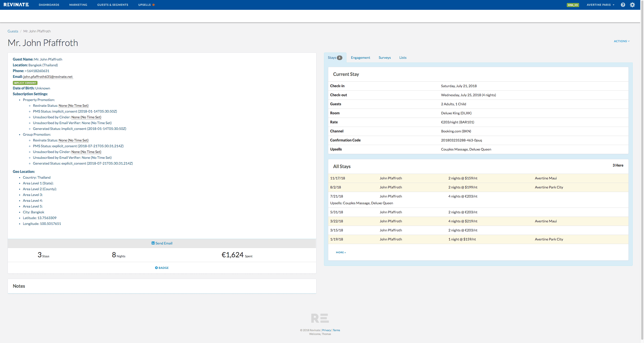The height and width of the screenshot is (343, 644).
Task: Click the Send Email envelope icon
Action: [x=153, y=243]
